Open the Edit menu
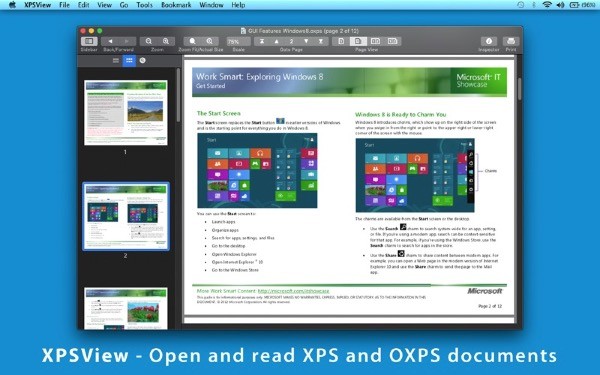 83,5
